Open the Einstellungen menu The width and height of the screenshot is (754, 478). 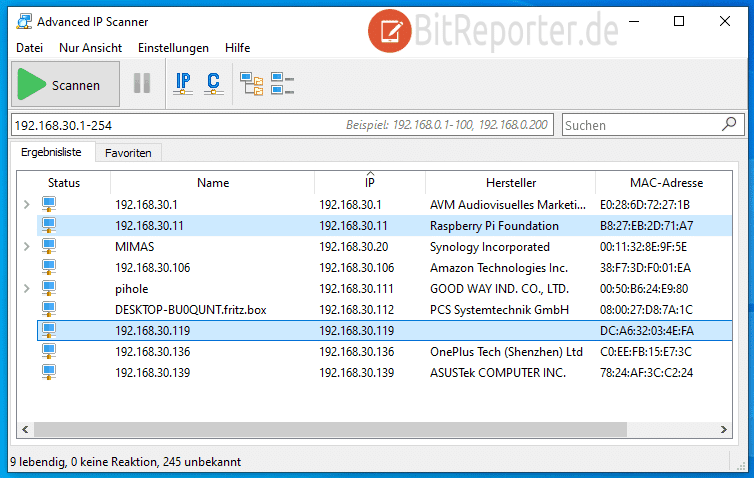point(173,47)
